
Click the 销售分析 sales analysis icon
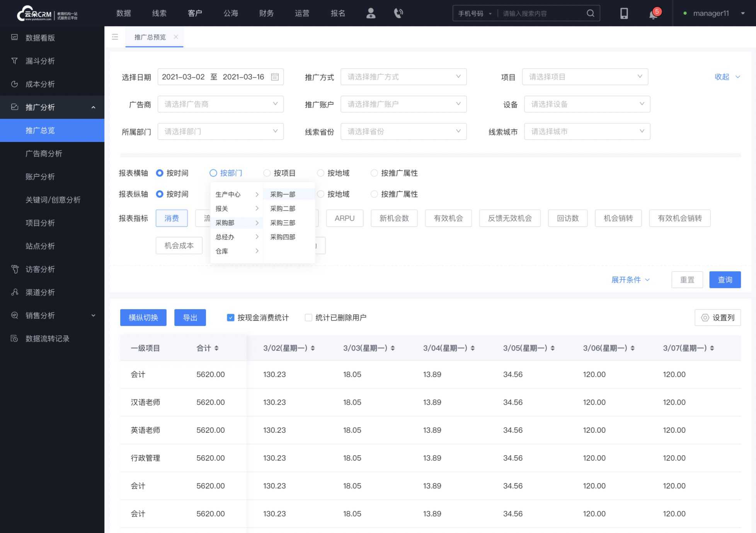14,316
